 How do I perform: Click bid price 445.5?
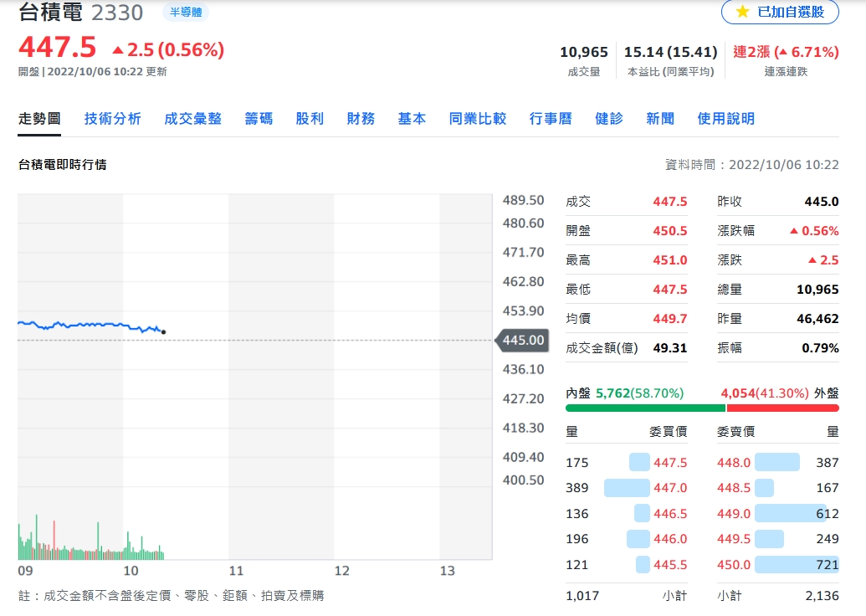point(670,565)
